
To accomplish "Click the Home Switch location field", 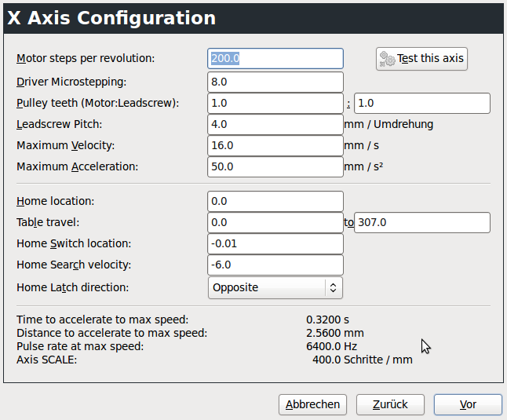I will (275, 244).
